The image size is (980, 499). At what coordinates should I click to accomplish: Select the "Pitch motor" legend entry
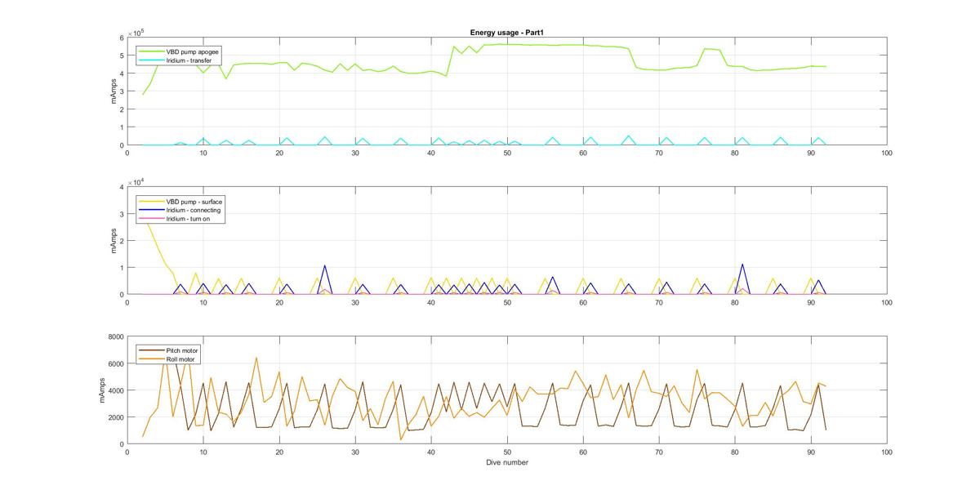[x=168, y=350]
